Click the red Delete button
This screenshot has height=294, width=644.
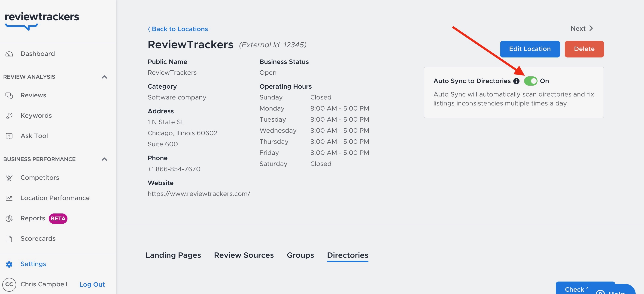click(x=584, y=49)
